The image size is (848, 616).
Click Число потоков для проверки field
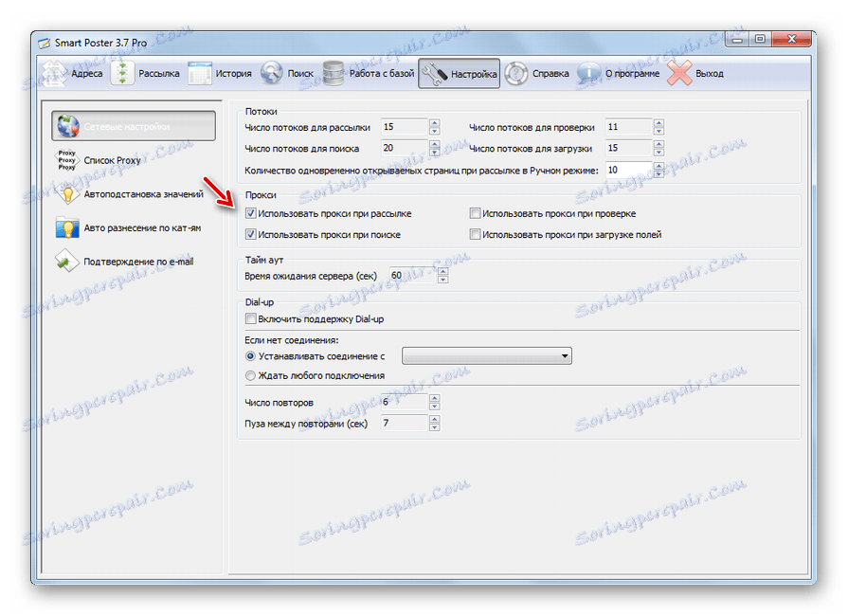[629, 127]
